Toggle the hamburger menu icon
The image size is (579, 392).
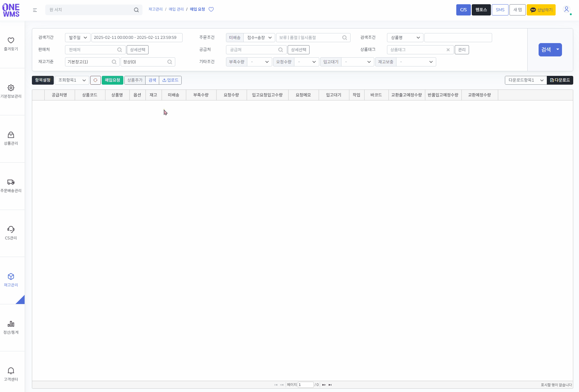(35, 10)
